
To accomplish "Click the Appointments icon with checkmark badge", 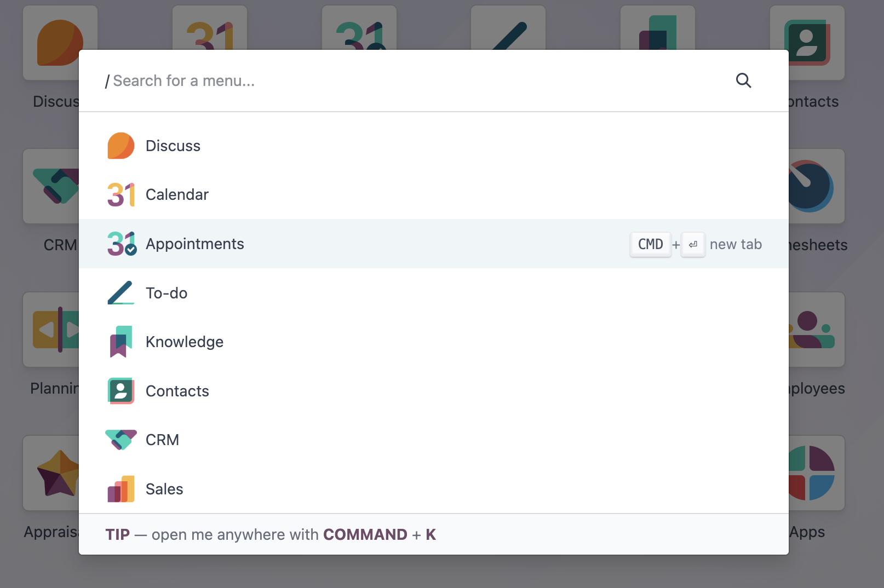I will (122, 244).
